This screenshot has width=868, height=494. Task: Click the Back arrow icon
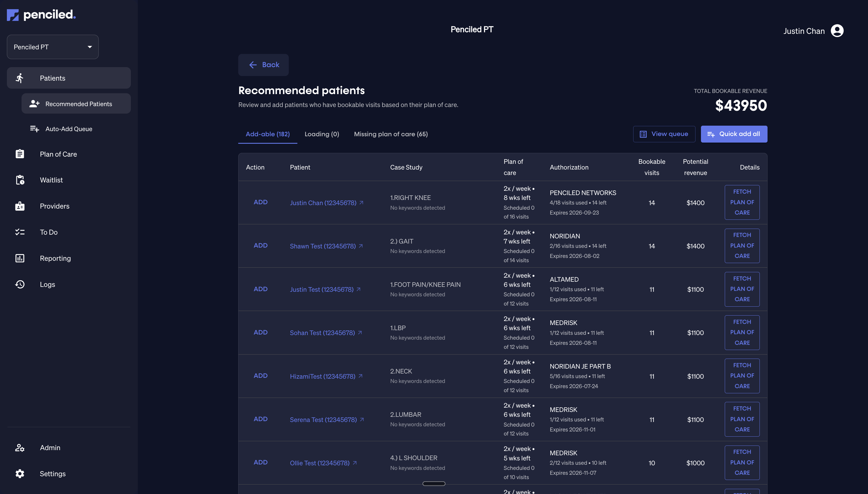point(253,65)
